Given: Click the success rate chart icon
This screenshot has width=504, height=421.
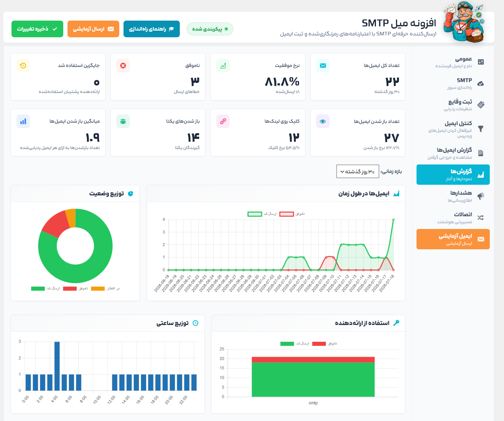Looking at the screenshot, I should click(223, 66).
